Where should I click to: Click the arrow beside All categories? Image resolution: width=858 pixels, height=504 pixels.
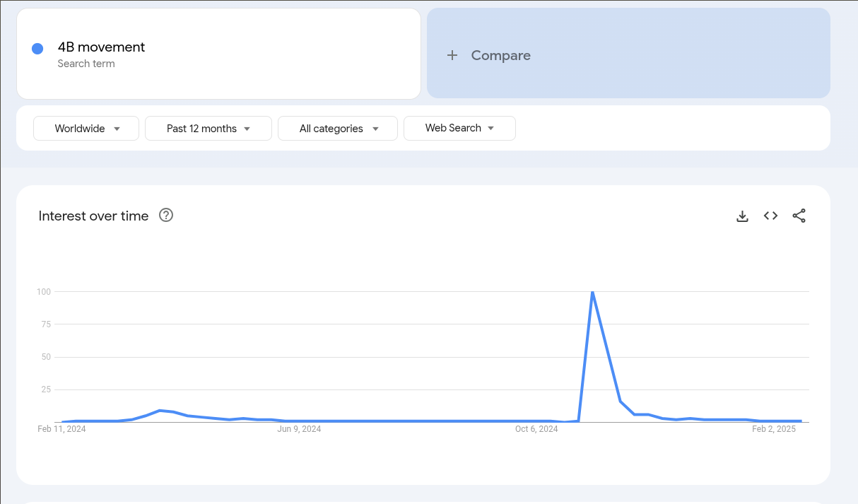coord(375,129)
